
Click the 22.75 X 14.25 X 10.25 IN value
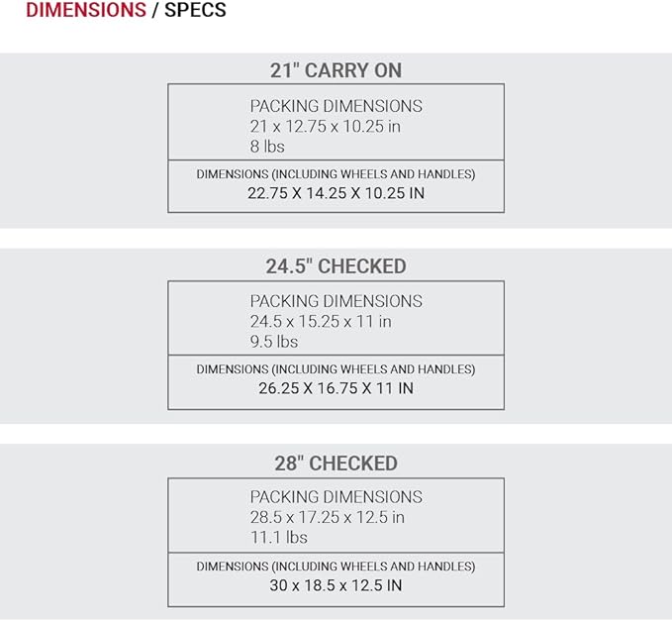click(336, 193)
